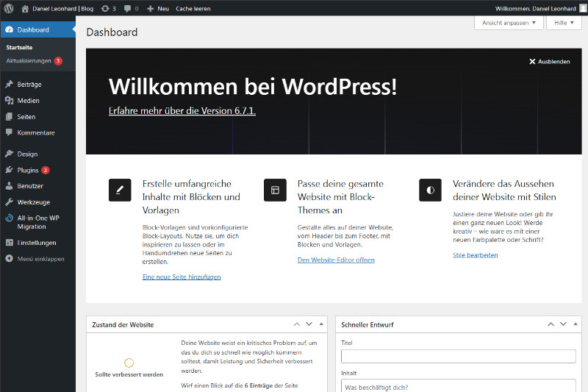Click the All-in-One WP Migration icon
Viewport: 588px width, 392px height.
10,218
